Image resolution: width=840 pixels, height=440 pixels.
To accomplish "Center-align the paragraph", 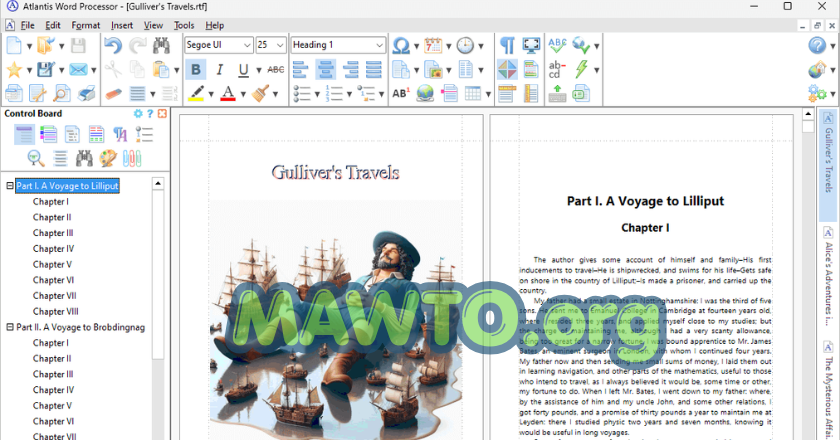I will (x=325, y=70).
